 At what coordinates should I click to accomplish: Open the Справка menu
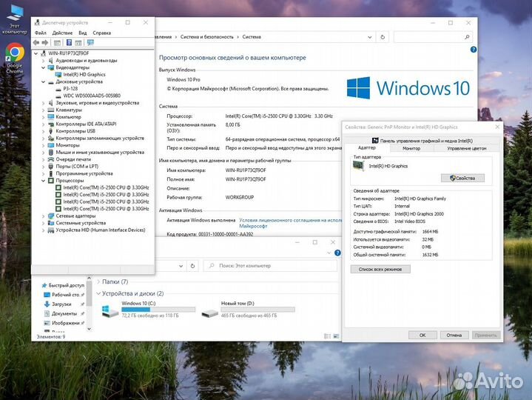(x=102, y=33)
